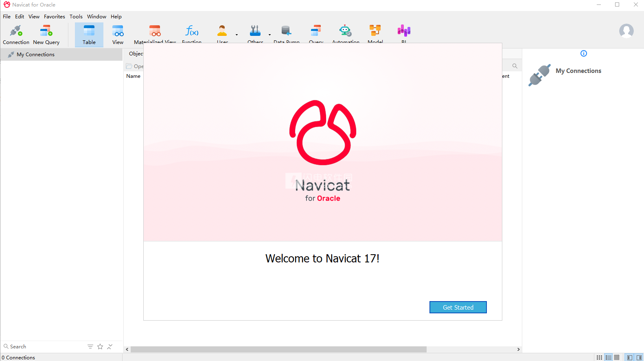Switch to list view mode

(x=608, y=357)
